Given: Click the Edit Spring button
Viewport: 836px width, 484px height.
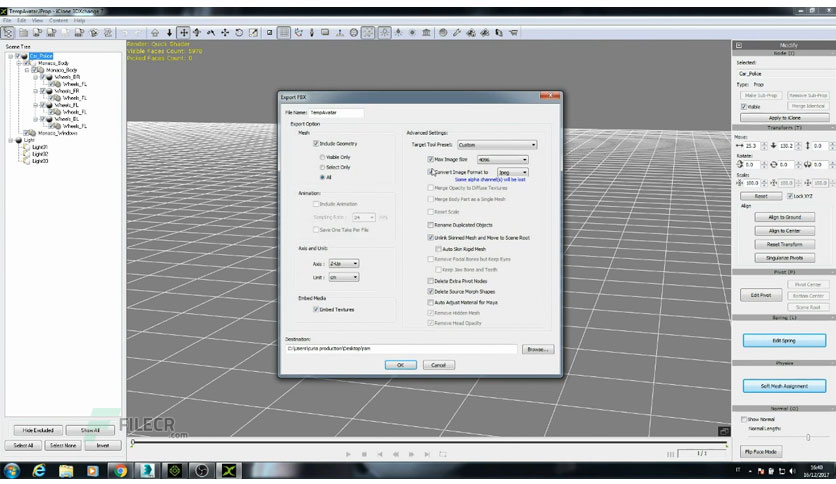Looking at the screenshot, I should click(784, 340).
